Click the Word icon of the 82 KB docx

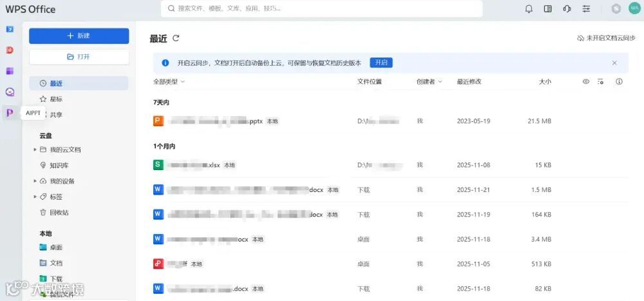(158, 288)
